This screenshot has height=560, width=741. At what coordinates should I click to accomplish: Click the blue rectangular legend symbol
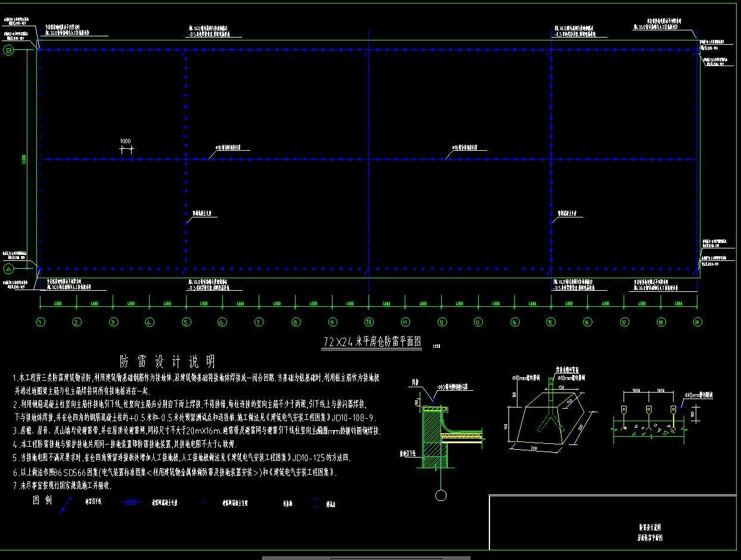pos(130,503)
